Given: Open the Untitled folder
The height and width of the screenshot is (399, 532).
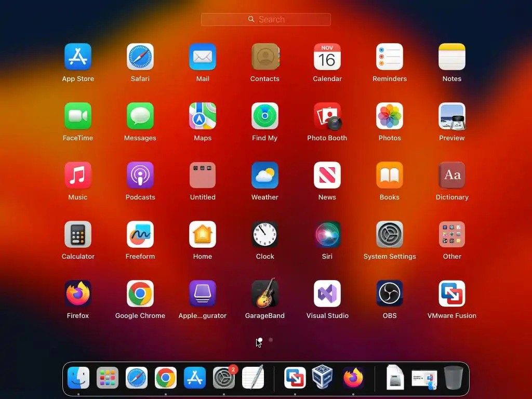Looking at the screenshot, I should click(203, 175).
